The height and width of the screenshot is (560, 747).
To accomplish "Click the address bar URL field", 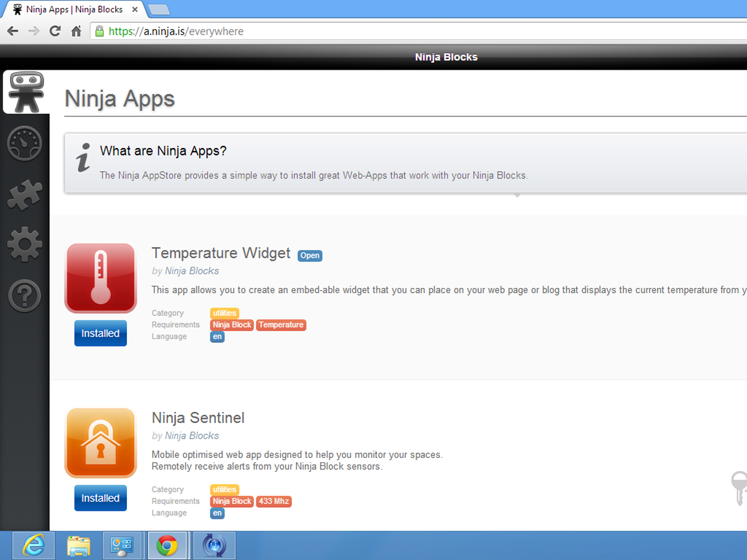I will [x=418, y=31].
